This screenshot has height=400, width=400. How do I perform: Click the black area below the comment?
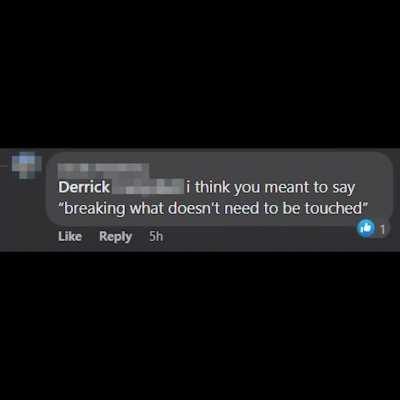pos(200,326)
